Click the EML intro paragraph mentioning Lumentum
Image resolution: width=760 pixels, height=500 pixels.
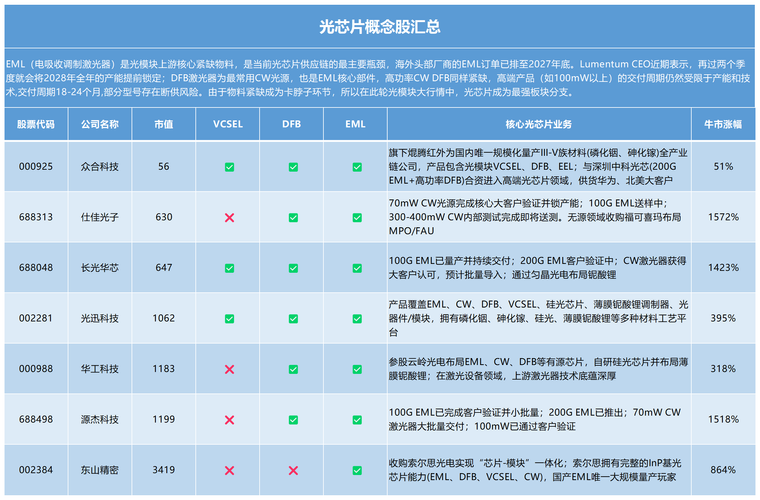pos(378,78)
